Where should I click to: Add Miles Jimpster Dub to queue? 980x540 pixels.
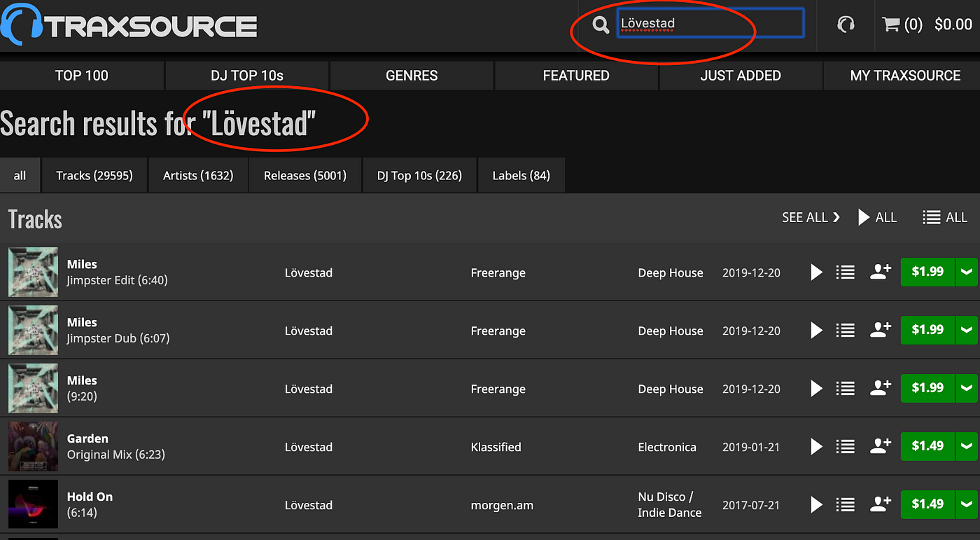pos(846,330)
